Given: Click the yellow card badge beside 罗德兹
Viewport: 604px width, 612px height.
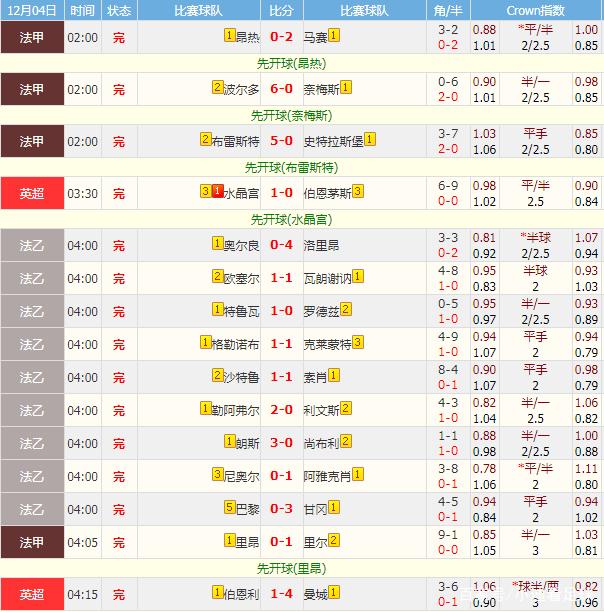Looking at the screenshot, I should coord(346,309).
